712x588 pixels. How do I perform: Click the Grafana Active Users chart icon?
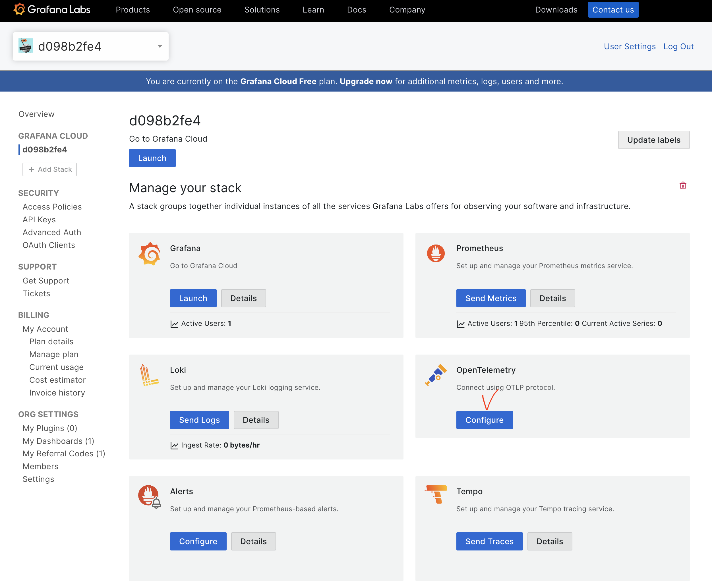[x=174, y=324]
